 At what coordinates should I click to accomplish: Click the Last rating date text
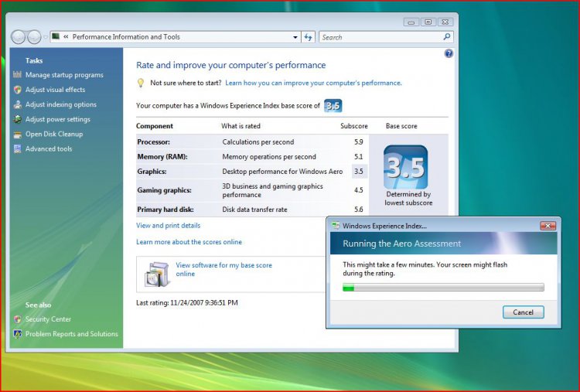point(187,303)
